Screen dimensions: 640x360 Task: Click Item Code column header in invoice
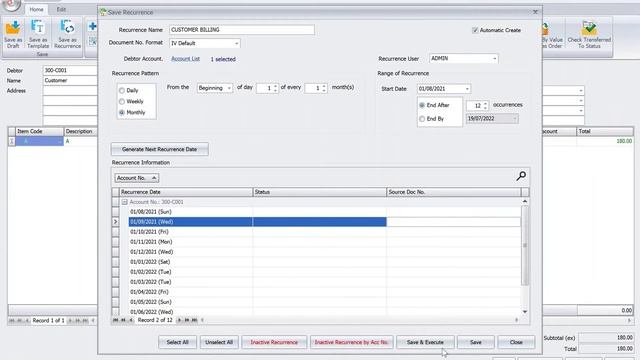tap(40, 131)
